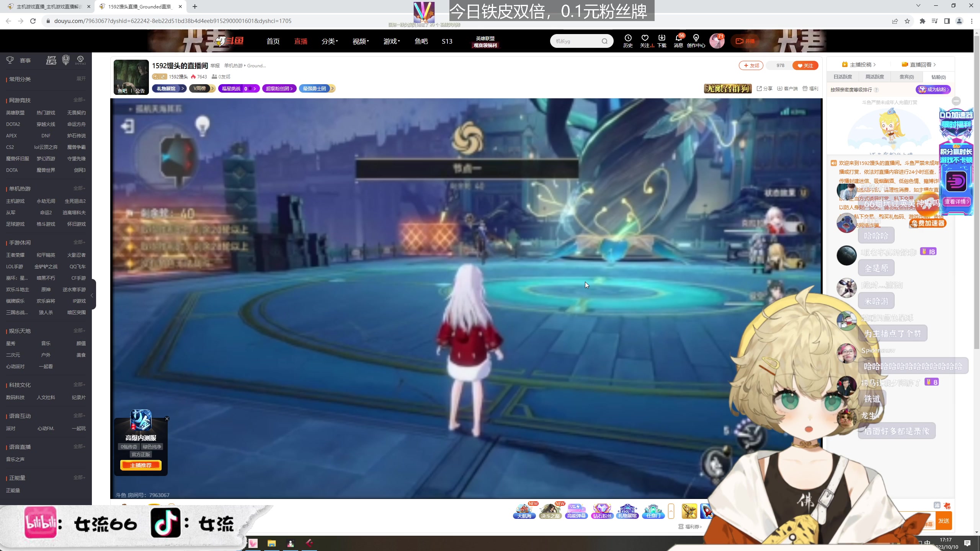The width and height of the screenshot is (980, 551).
Task: Click the search magnifier icon
Action: (604, 41)
